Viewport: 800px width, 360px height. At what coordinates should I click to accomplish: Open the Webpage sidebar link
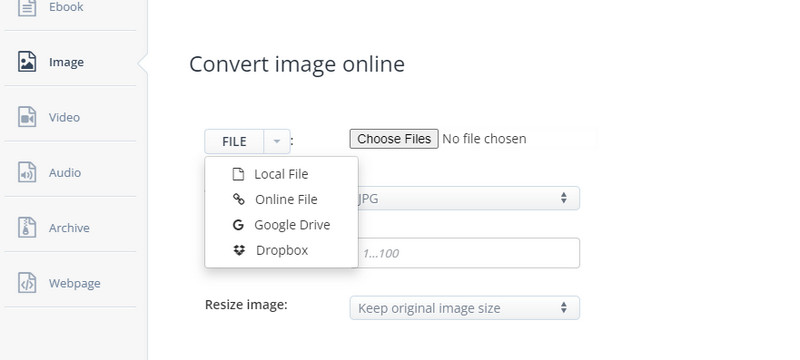point(74,284)
